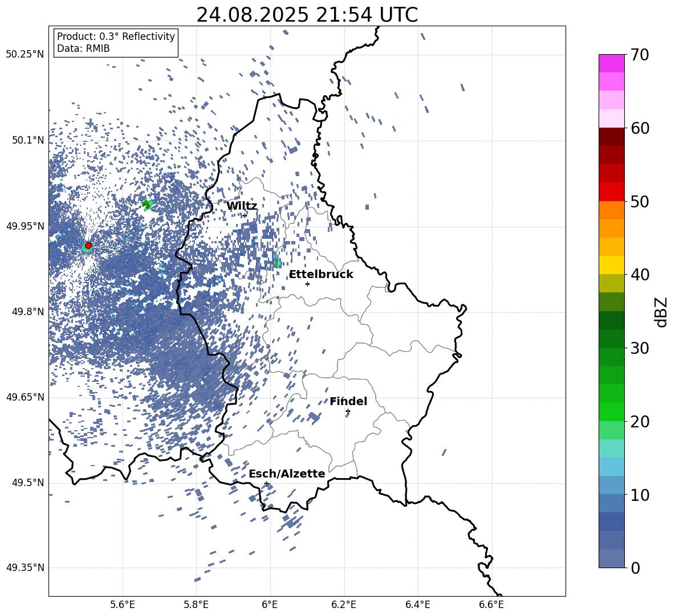Click the 5.8°E longitude label
Viewport: 675px width, 616px height.
pyautogui.click(x=196, y=605)
